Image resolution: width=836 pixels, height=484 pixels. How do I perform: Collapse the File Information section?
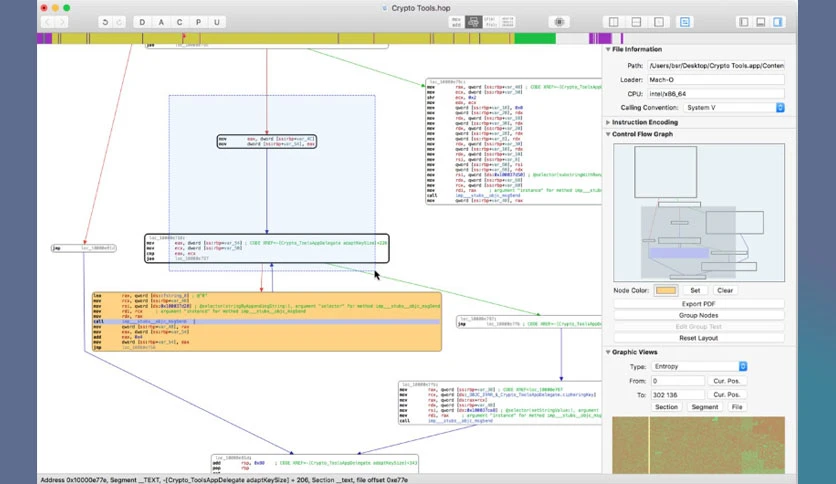coord(608,49)
